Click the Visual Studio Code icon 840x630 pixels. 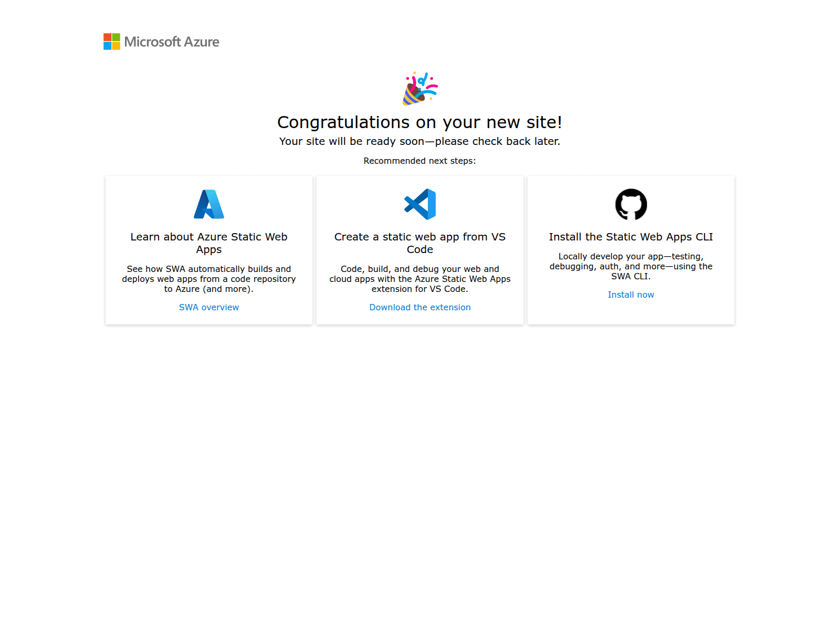pos(420,204)
